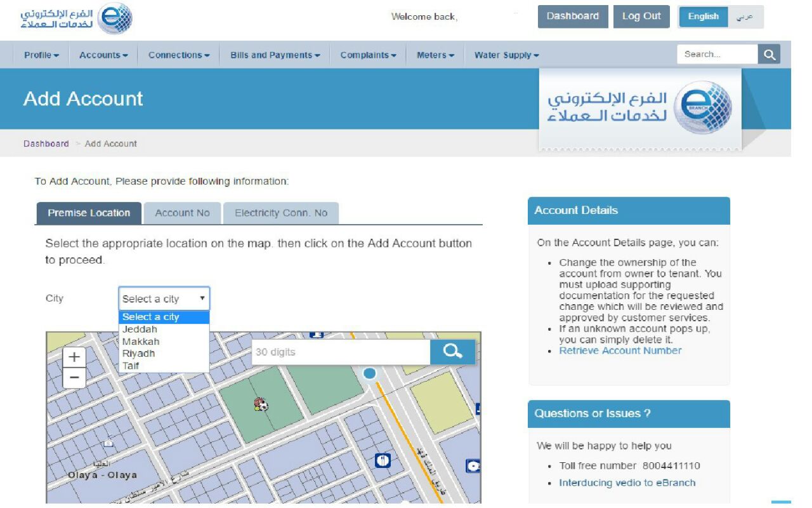Switch to the Account No tab
This screenshot has height=508, width=812.
coord(182,213)
